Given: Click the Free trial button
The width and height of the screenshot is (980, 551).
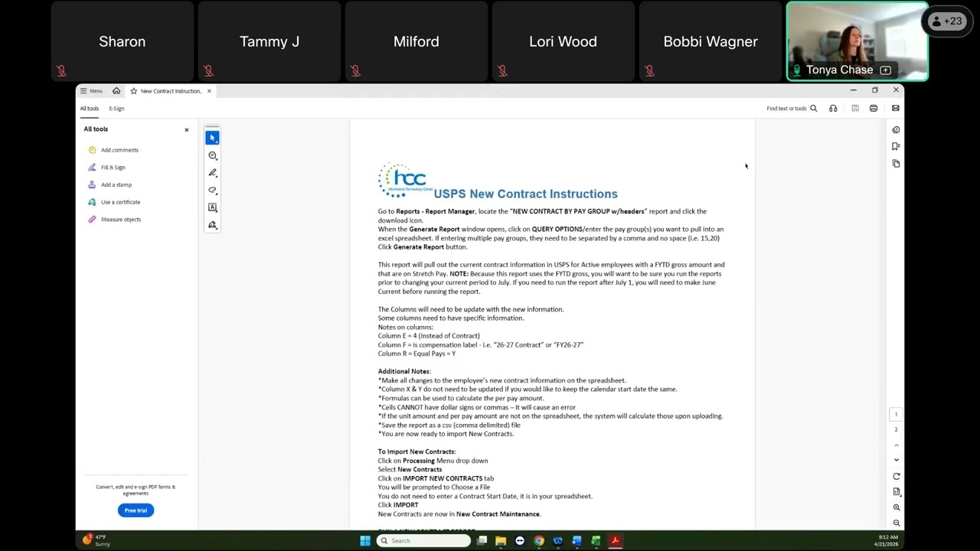Looking at the screenshot, I should [136, 510].
